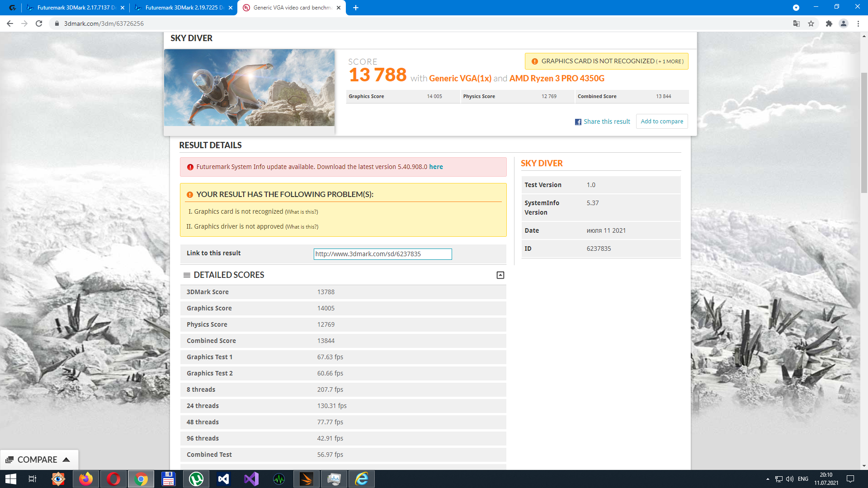Screen dimensions: 868x488
Task: Click the page vertical scrollbar
Action: click(864, 136)
